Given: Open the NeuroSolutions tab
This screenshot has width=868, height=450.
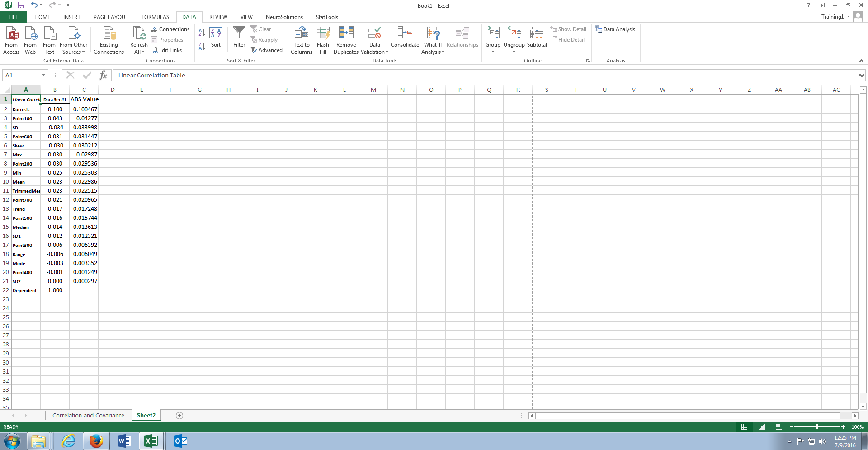Looking at the screenshot, I should [284, 17].
